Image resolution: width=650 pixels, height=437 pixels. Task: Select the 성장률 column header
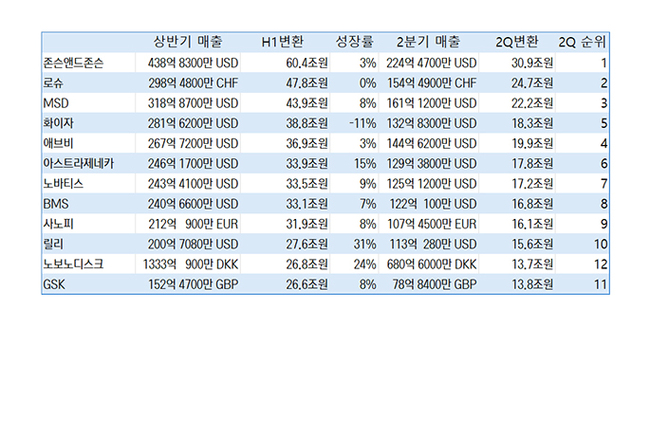point(354,42)
